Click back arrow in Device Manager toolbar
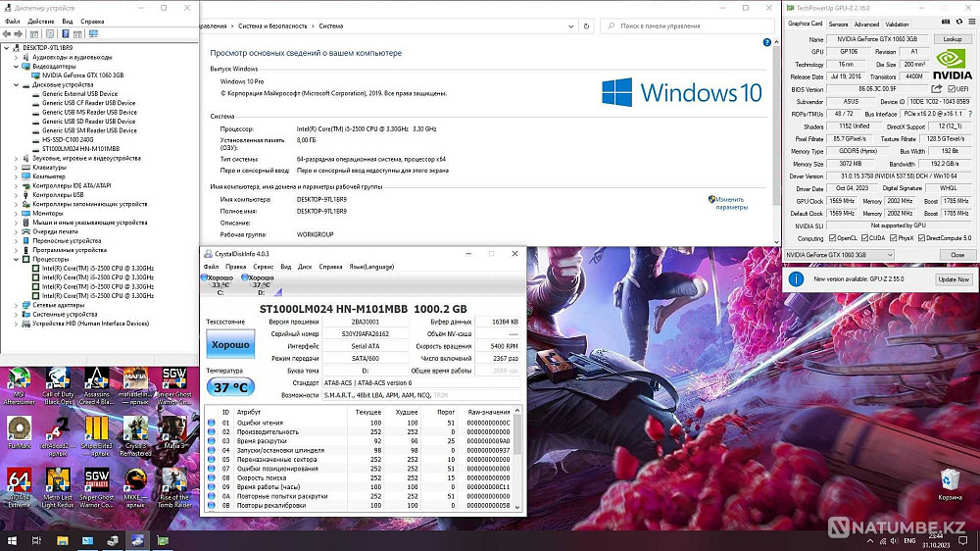This screenshot has height=551, width=980. (7, 33)
